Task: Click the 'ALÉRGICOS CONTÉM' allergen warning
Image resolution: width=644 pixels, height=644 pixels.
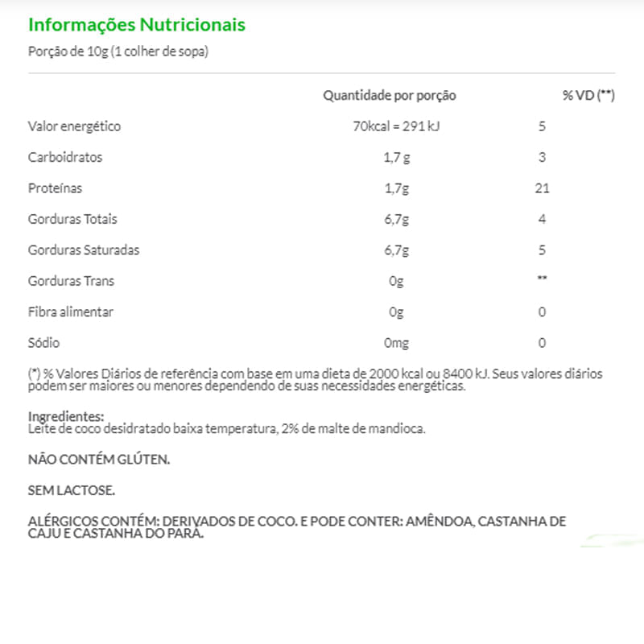Action: (296, 527)
